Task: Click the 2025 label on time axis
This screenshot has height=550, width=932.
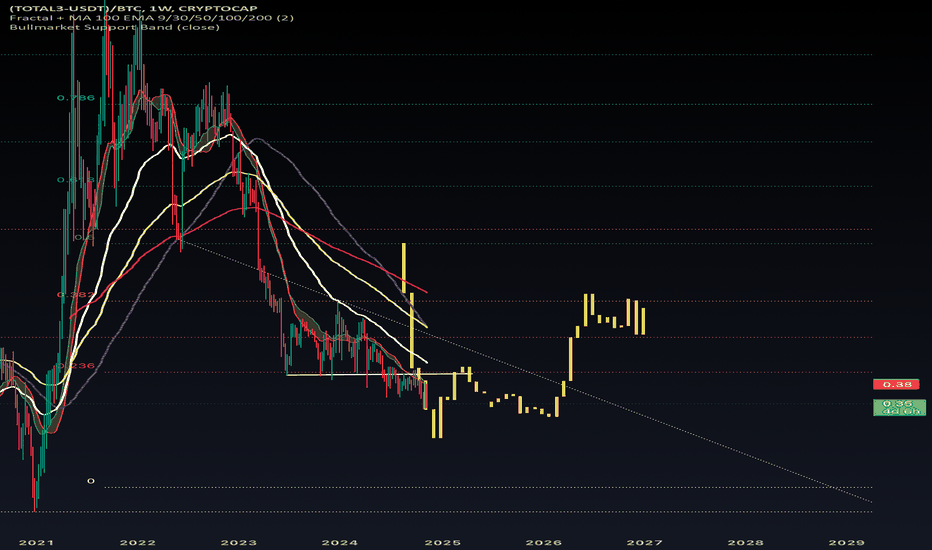Action: pyautogui.click(x=442, y=542)
